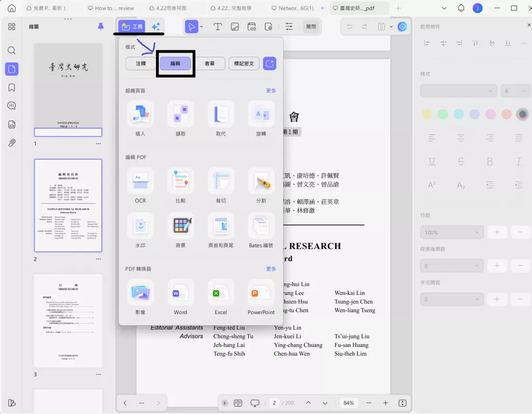Viewport: 532px width, 414px height.
Task: Switch to the Annotate mode (注釋)
Action: [140, 63]
